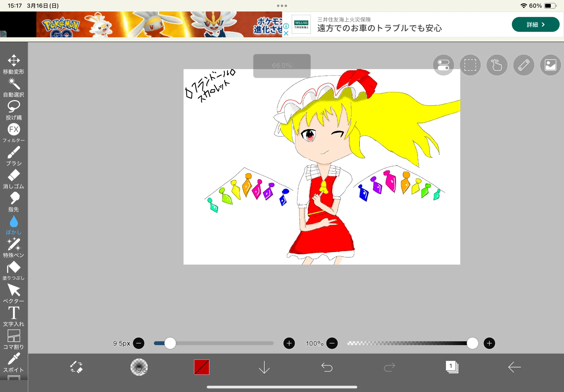Tap the battery status indicator

click(x=550, y=6)
